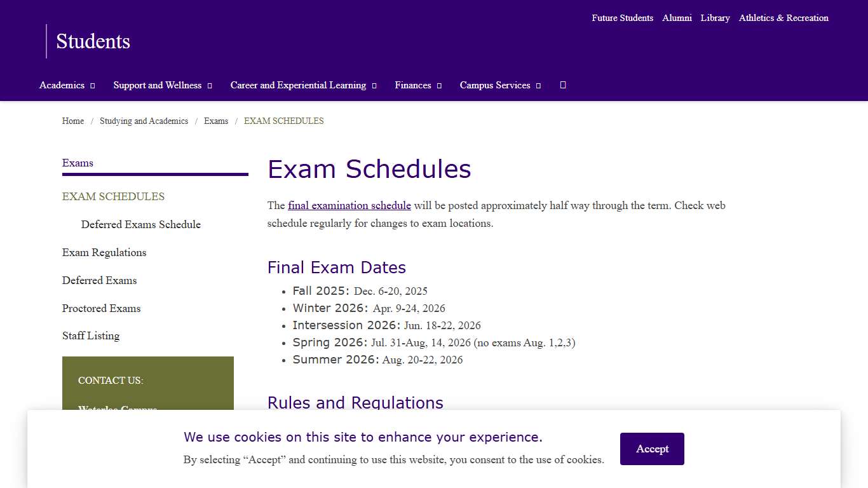The image size is (868, 488).
Task: Go to Exam Regulations sidebar item
Action: point(104,252)
